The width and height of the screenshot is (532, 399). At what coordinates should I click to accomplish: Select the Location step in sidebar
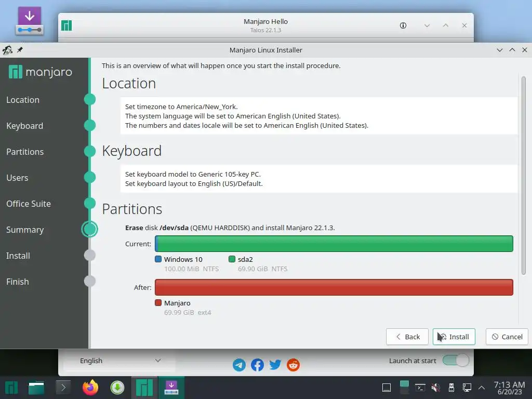23,100
